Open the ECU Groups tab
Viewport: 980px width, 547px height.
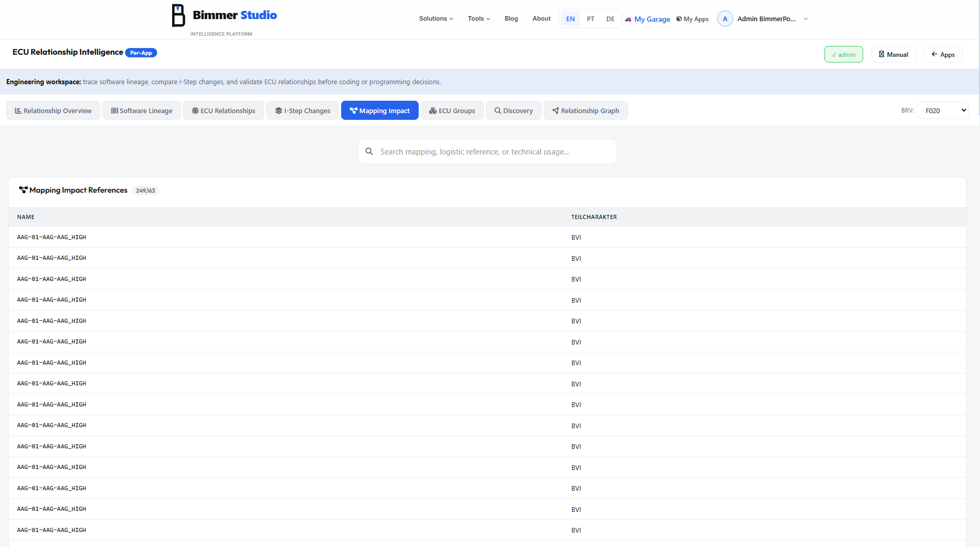coord(452,111)
